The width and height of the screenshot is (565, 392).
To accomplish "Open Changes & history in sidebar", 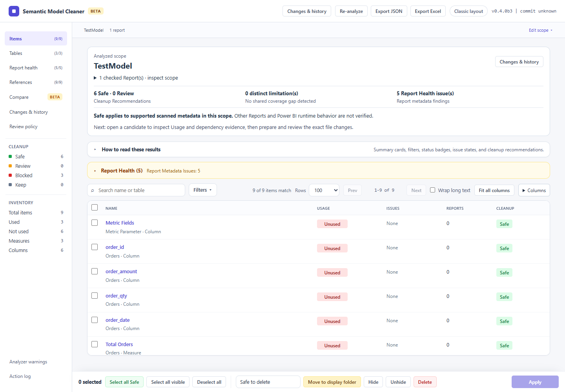I will coord(36,112).
